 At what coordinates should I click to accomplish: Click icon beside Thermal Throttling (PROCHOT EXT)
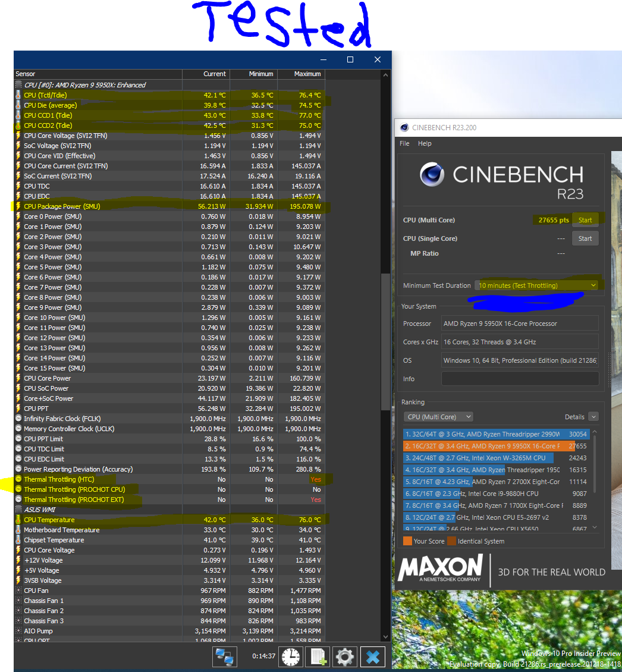point(18,499)
